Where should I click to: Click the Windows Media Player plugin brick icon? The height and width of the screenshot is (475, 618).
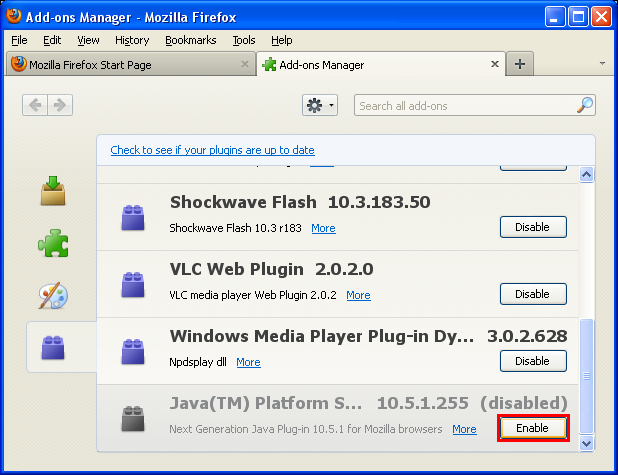coord(133,352)
